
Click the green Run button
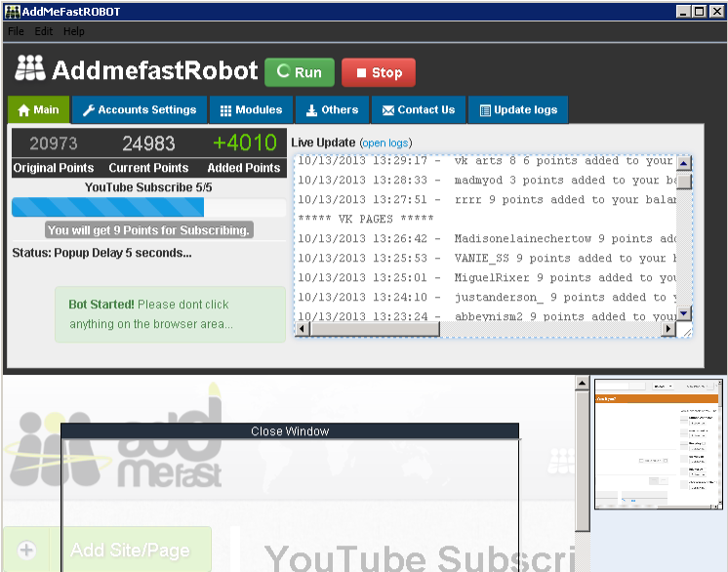click(x=300, y=72)
